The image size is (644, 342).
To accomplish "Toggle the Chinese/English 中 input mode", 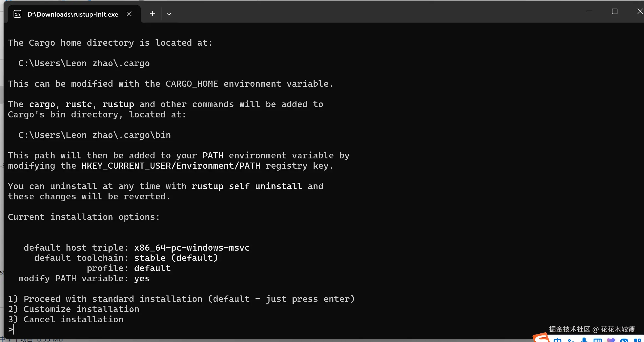I will click(558, 340).
